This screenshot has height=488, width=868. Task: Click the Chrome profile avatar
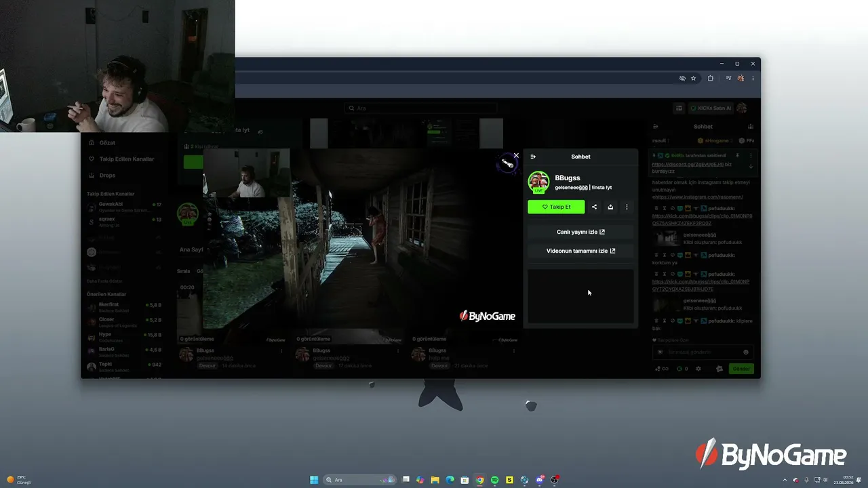741,79
